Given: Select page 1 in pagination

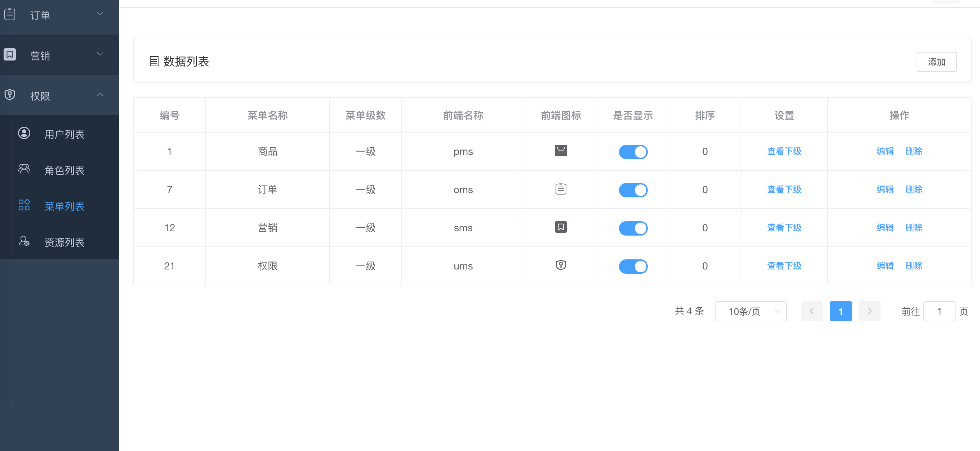Looking at the screenshot, I should 841,312.
